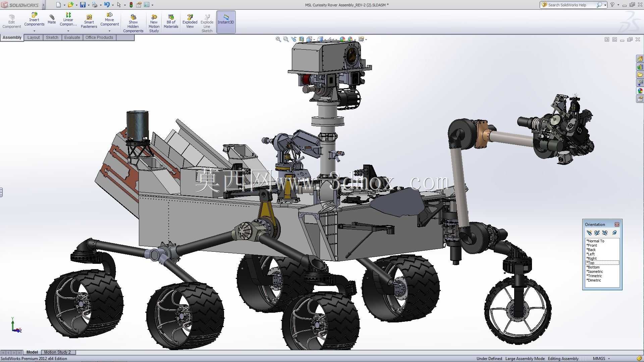The image size is (644, 362).
Task: Switch to the Layout tab
Action: (x=34, y=38)
